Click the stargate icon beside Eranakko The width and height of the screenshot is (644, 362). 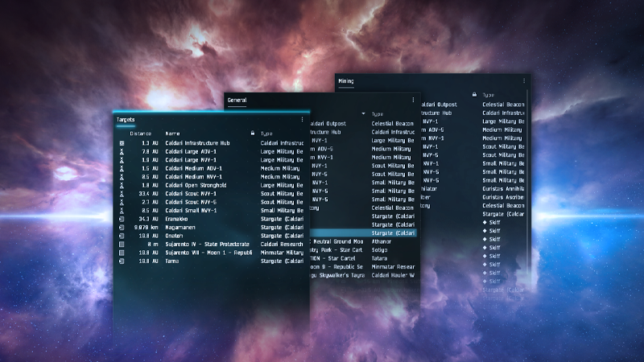[122, 219]
